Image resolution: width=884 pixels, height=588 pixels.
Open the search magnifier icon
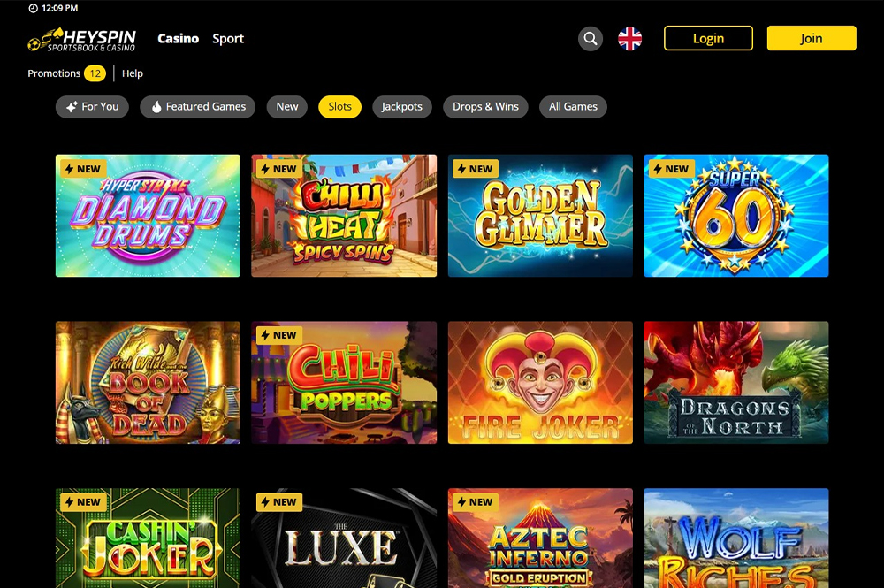tap(591, 38)
